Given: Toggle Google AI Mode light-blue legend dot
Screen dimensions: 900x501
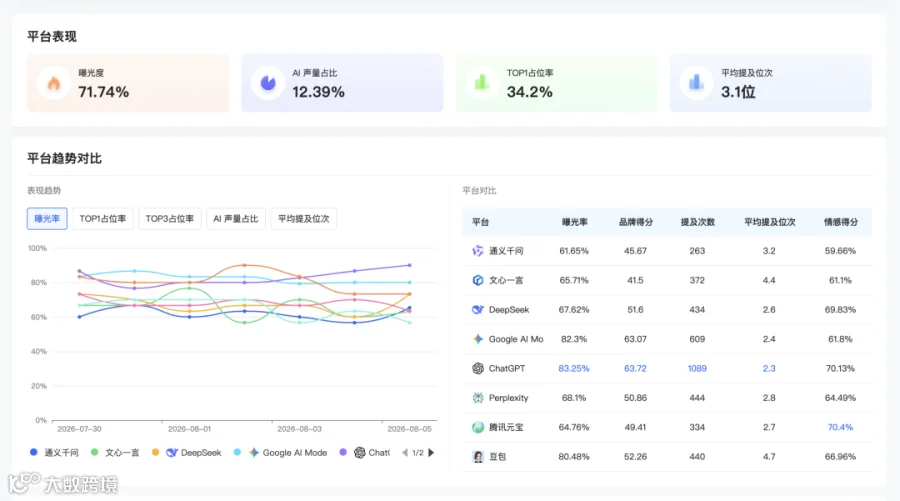Looking at the screenshot, I should [237, 452].
